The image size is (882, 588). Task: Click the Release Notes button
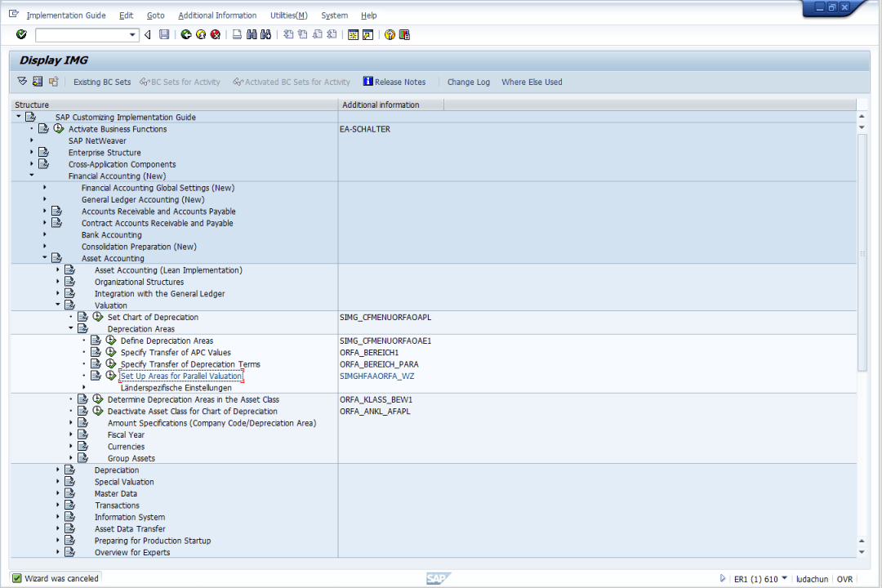(x=394, y=82)
